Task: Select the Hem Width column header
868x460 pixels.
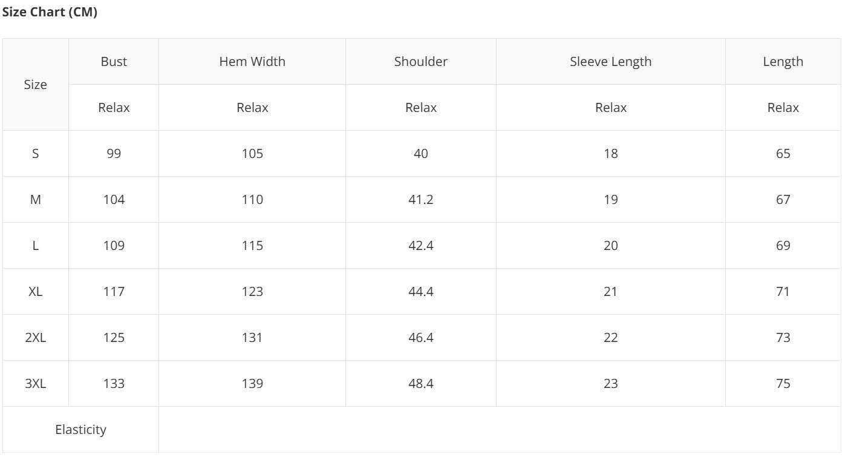Action: [252, 62]
